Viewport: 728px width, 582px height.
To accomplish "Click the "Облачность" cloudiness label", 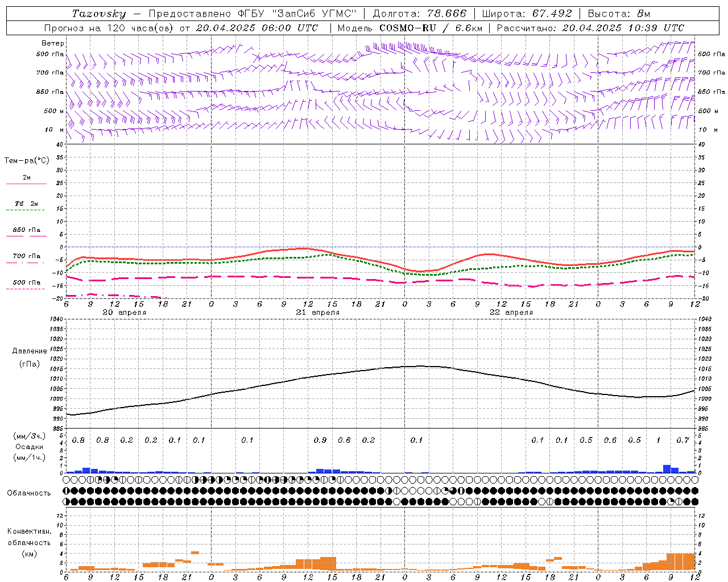I will point(29,493).
